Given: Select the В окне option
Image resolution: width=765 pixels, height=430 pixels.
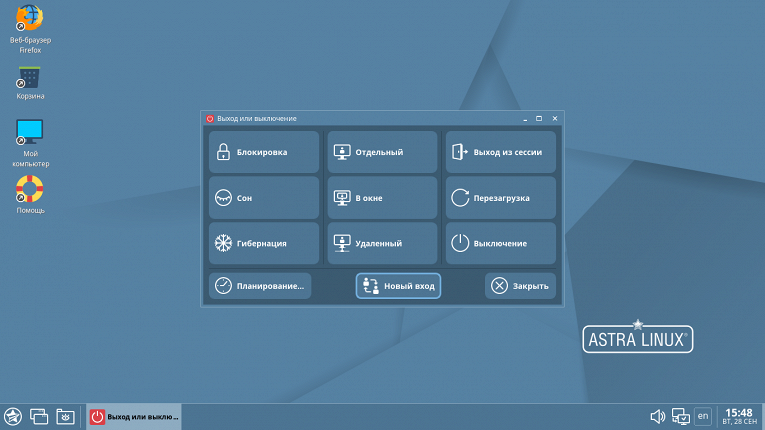Looking at the screenshot, I should pyautogui.click(x=382, y=198).
